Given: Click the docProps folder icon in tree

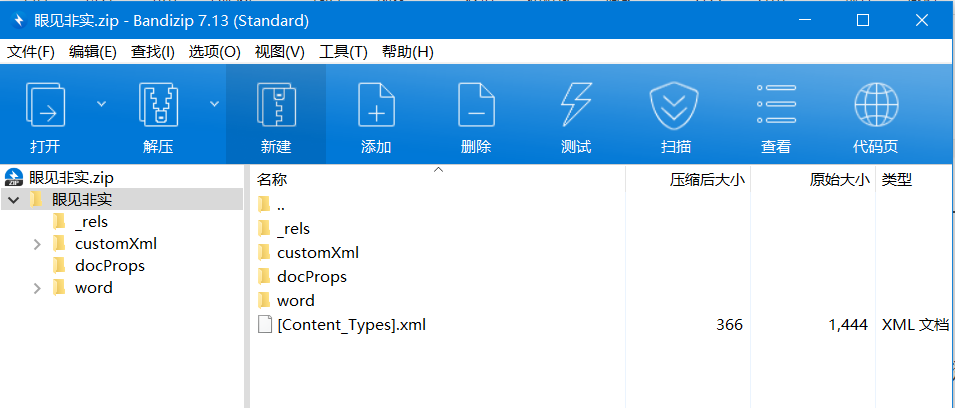Looking at the screenshot, I should [59, 266].
